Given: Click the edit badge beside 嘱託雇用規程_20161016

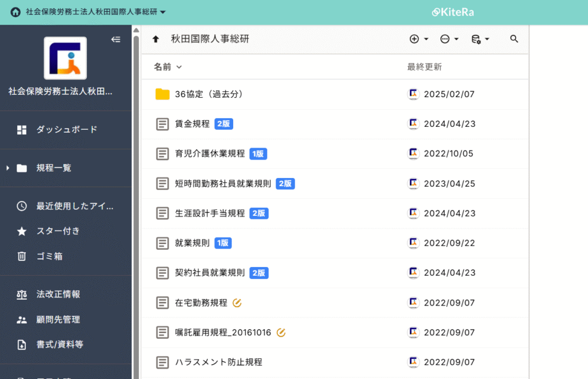Looking at the screenshot, I should [x=281, y=332].
